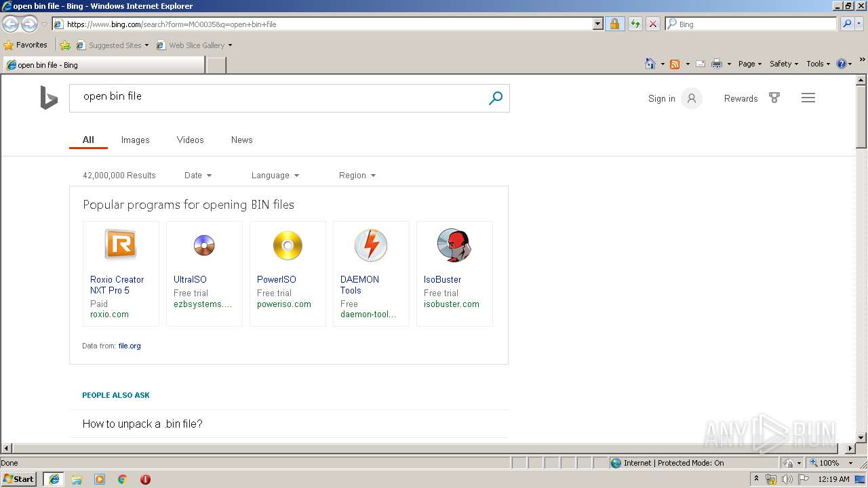This screenshot has height=488, width=868.
Task: Open Internet Explorer from taskbar
Action: coord(54,479)
